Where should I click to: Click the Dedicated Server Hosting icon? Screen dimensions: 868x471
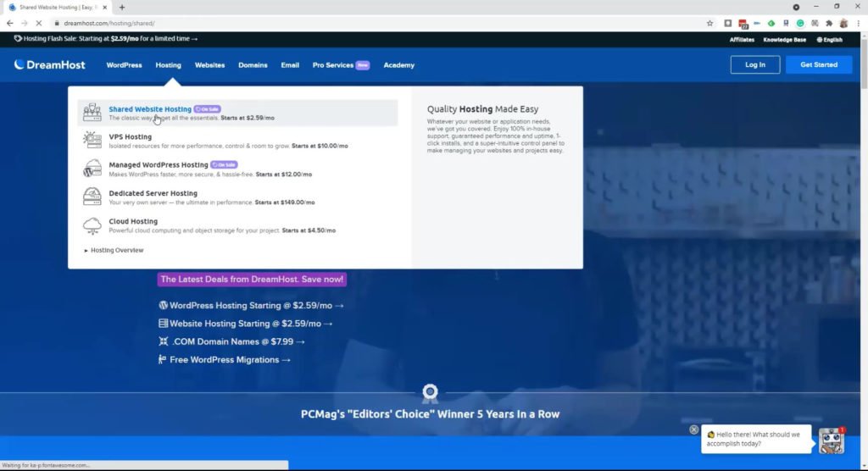point(92,197)
